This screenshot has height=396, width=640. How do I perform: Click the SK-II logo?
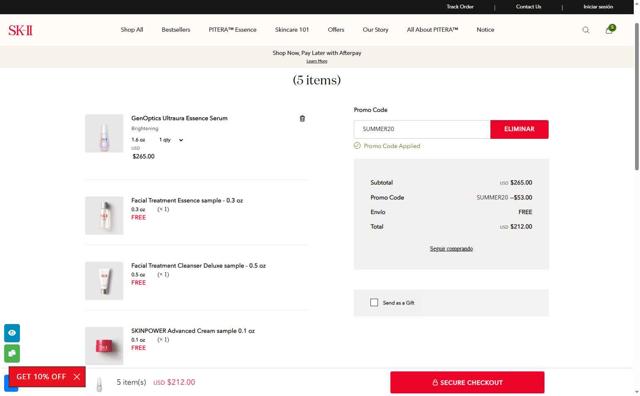[x=20, y=30]
